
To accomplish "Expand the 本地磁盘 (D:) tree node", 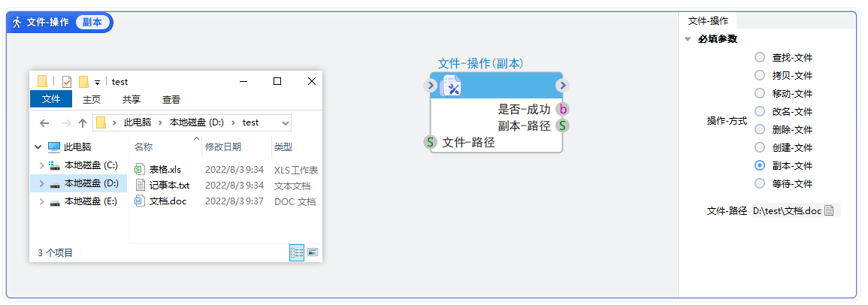I will pyautogui.click(x=41, y=183).
